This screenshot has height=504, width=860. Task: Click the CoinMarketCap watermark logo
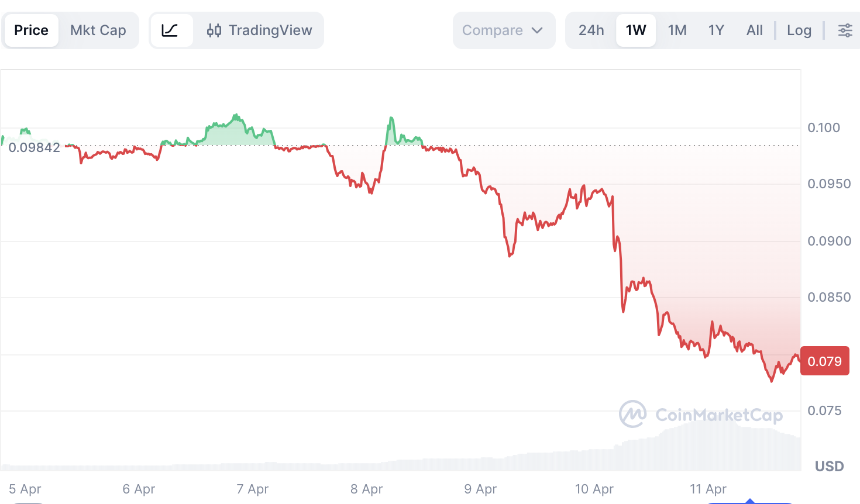pyautogui.click(x=633, y=414)
